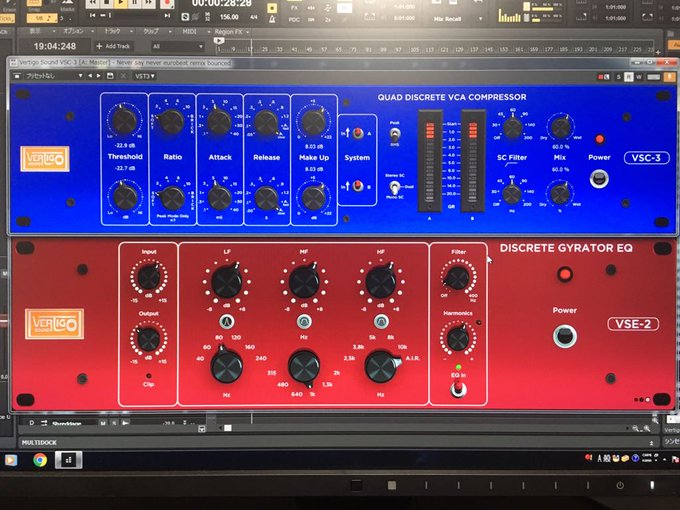Click channel B Threshold knob on VSC-3
The height and width of the screenshot is (510, 680).
(125, 197)
